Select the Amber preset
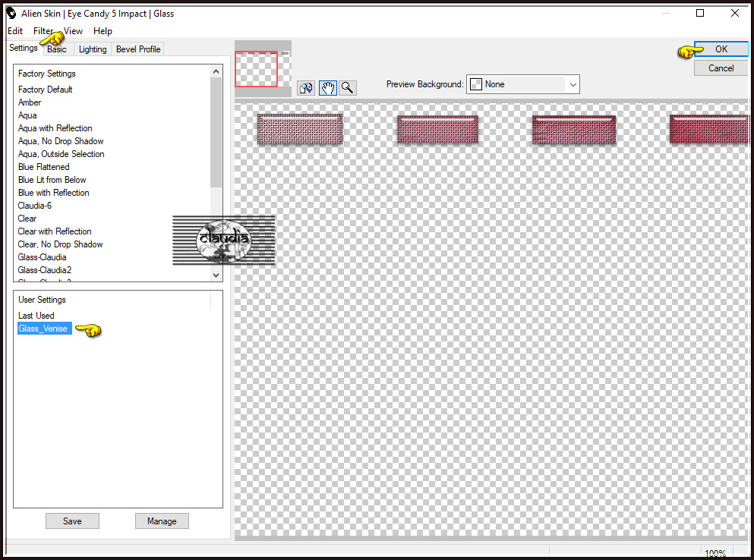754x560 pixels. tap(30, 102)
